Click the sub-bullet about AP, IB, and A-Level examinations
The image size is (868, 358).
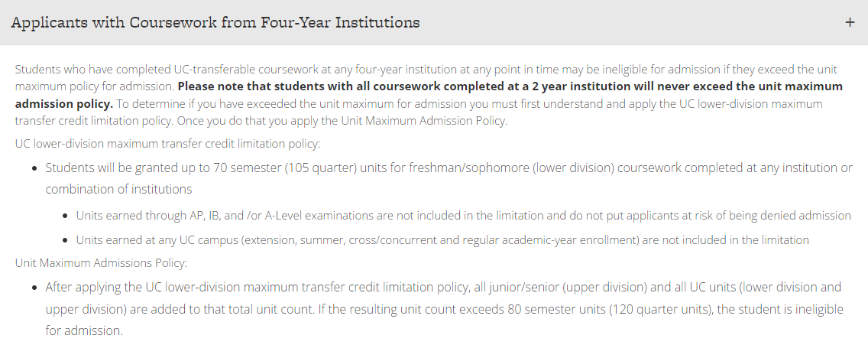pos(463,216)
